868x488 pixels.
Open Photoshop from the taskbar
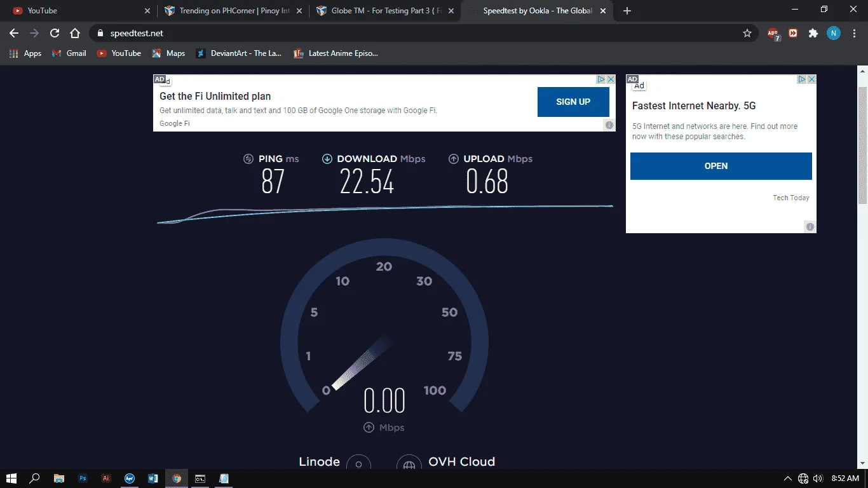83,478
